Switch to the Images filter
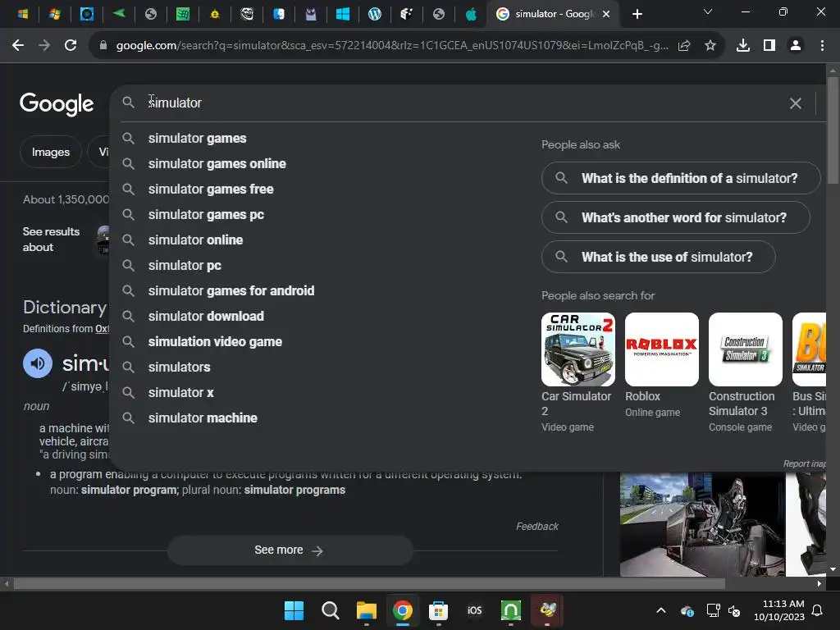This screenshot has height=630, width=840. point(50,152)
